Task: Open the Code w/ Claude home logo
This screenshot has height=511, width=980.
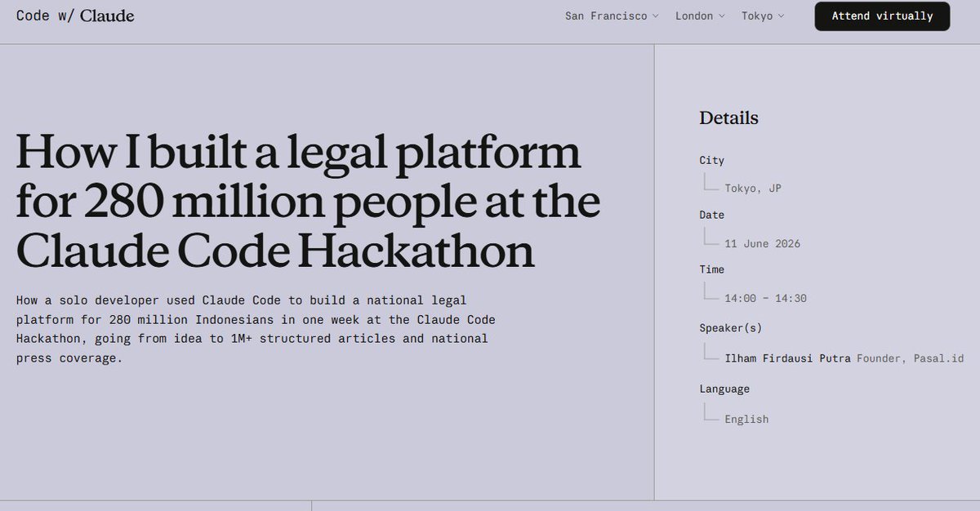Action: [x=75, y=16]
